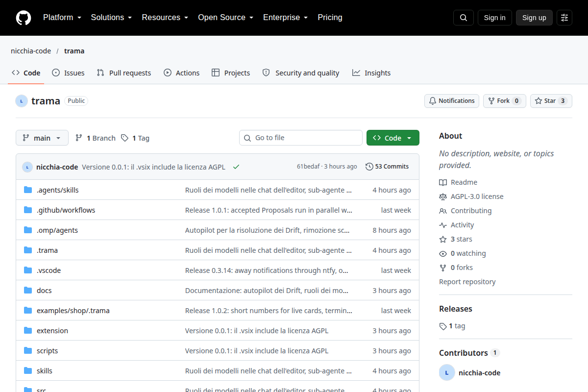This screenshot has height=392, width=588.
Task: Star the trama repository
Action: 551,101
